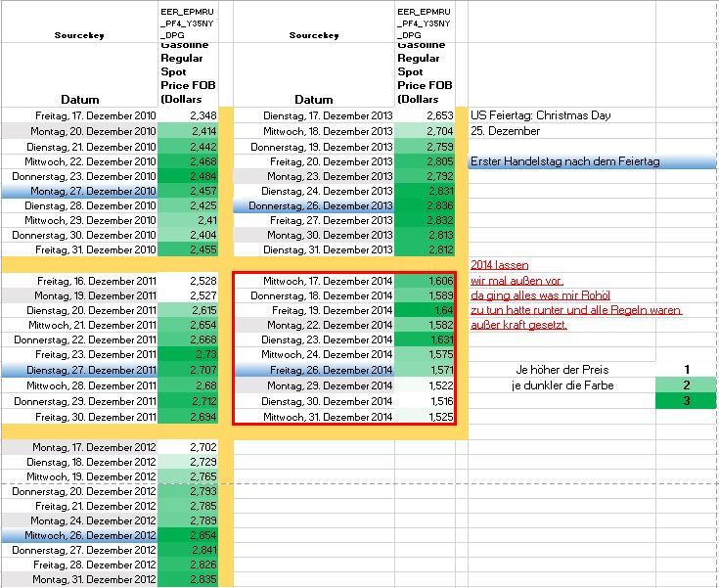Click the red "2014 lassen" text
Image resolution: width=719 pixels, height=588 pixels.
[498, 265]
